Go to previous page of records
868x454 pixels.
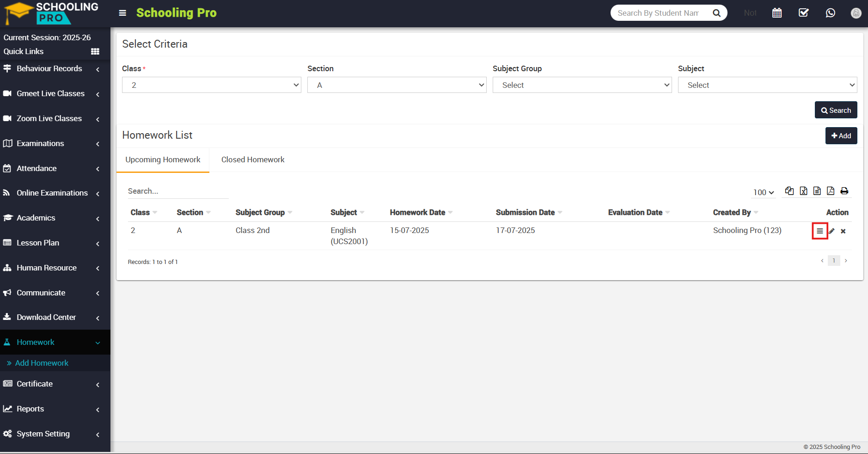click(x=822, y=261)
